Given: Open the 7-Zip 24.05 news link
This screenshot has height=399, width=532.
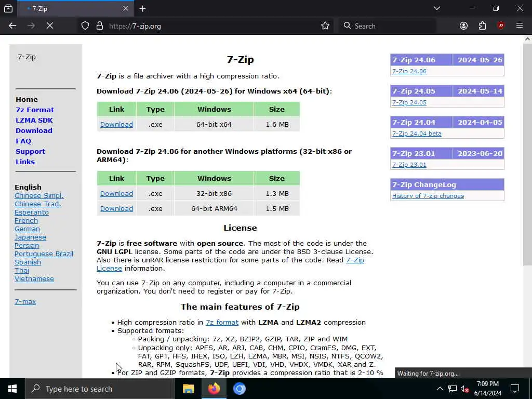Looking at the screenshot, I should click(x=409, y=102).
